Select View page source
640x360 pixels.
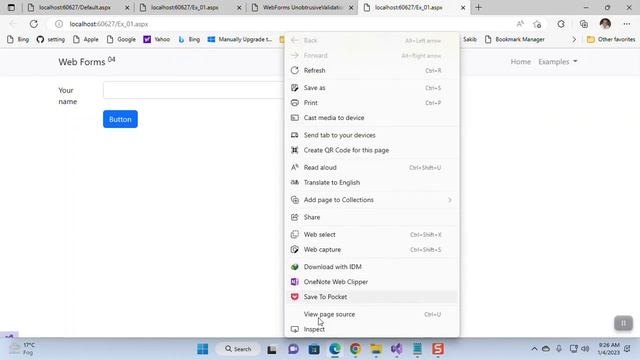click(372, 314)
